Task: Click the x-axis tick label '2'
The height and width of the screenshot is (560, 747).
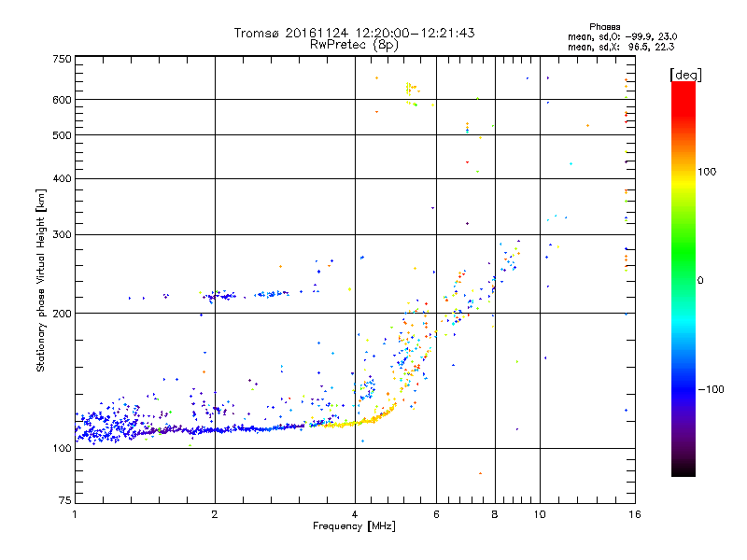Action: (x=215, y=514)
